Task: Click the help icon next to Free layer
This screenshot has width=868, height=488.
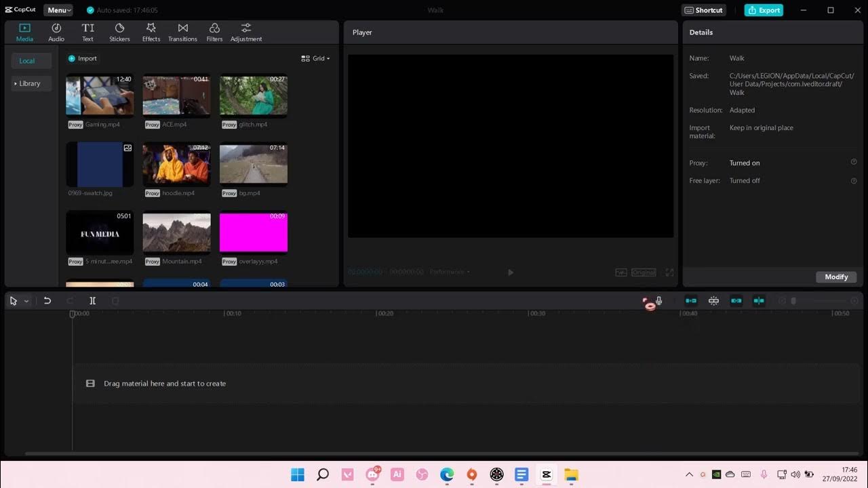Action: pyautogui.click(x=854, y=181)
